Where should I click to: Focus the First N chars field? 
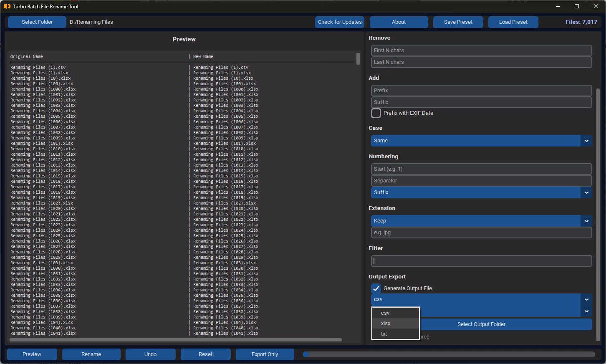tap(481, 51)
